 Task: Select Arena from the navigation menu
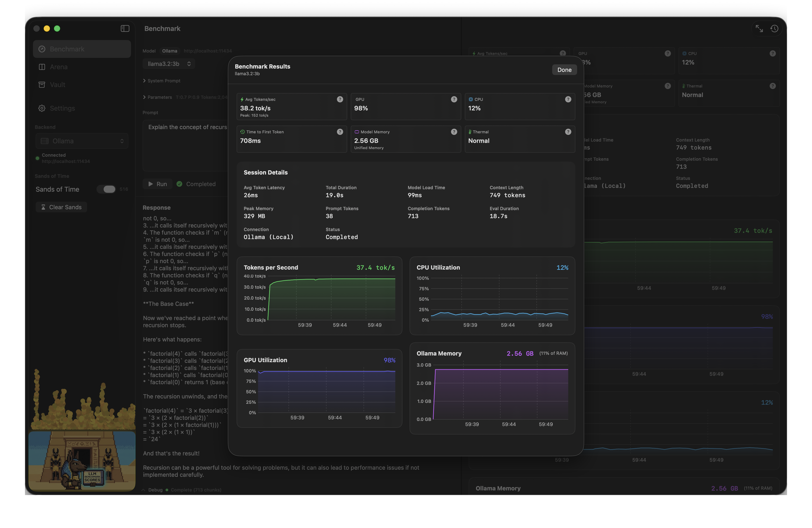pyautogui.click(x=59, y=67)
